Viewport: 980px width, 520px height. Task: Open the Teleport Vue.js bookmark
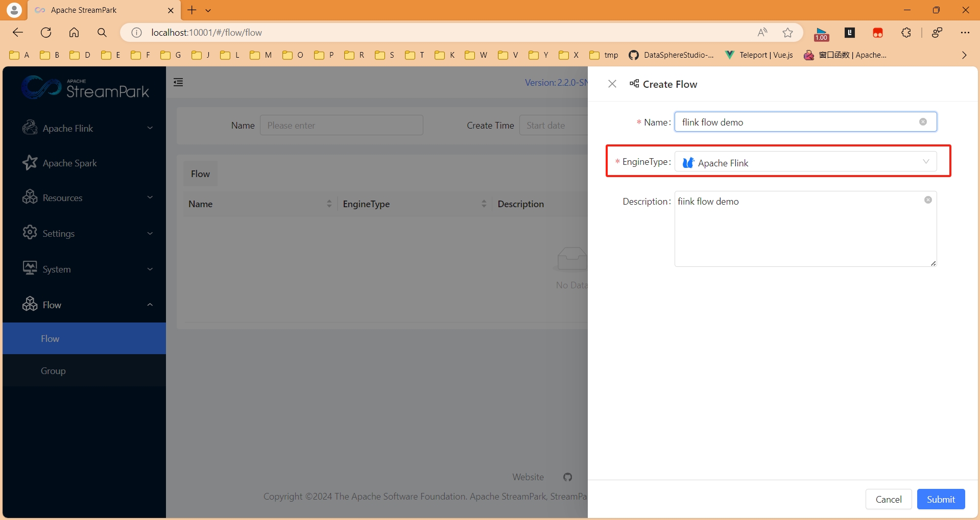[759, 55]
